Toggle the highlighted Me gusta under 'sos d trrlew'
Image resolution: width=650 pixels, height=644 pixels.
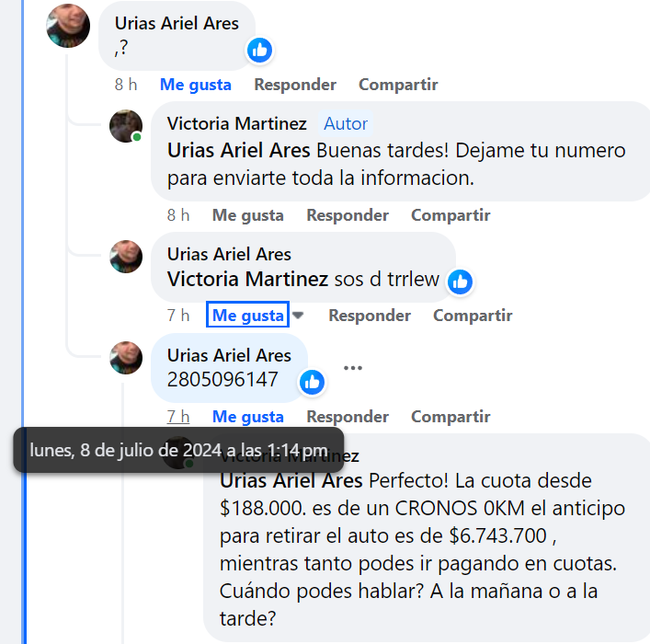(248, 316)
